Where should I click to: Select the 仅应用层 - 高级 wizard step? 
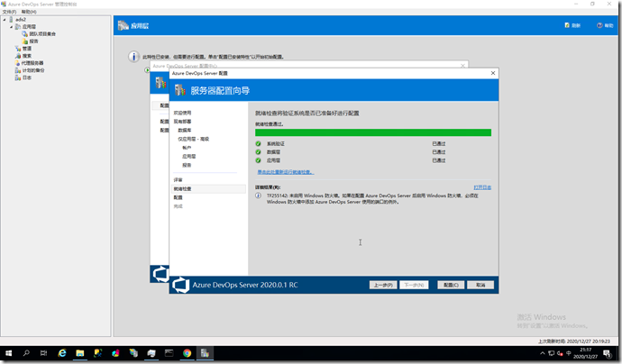pyautogui.click(x=193, y=139)
